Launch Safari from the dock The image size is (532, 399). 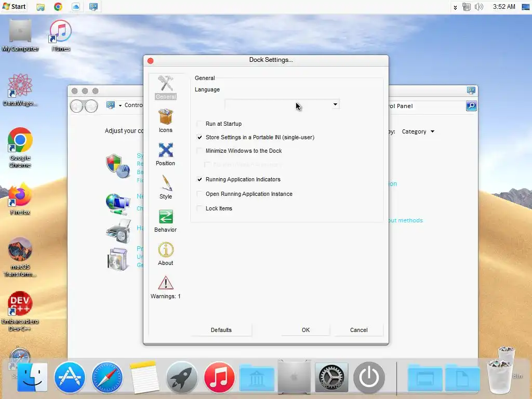(107, 377)
